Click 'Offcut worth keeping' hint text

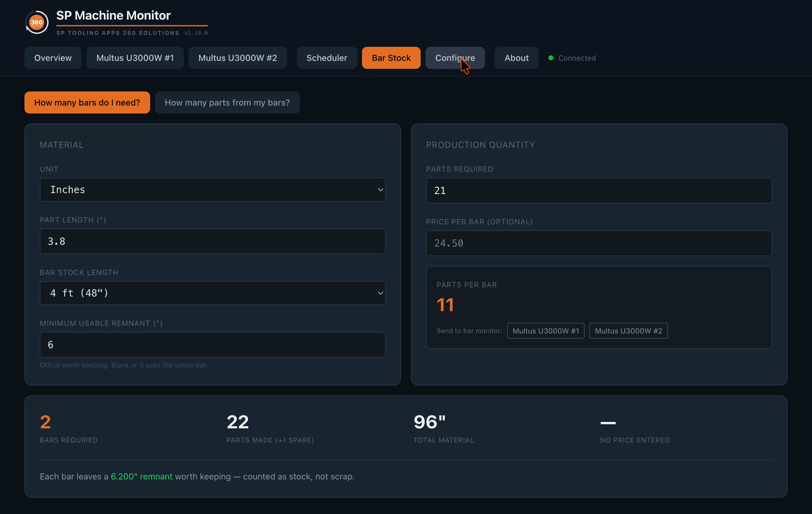tap(123, 365)
